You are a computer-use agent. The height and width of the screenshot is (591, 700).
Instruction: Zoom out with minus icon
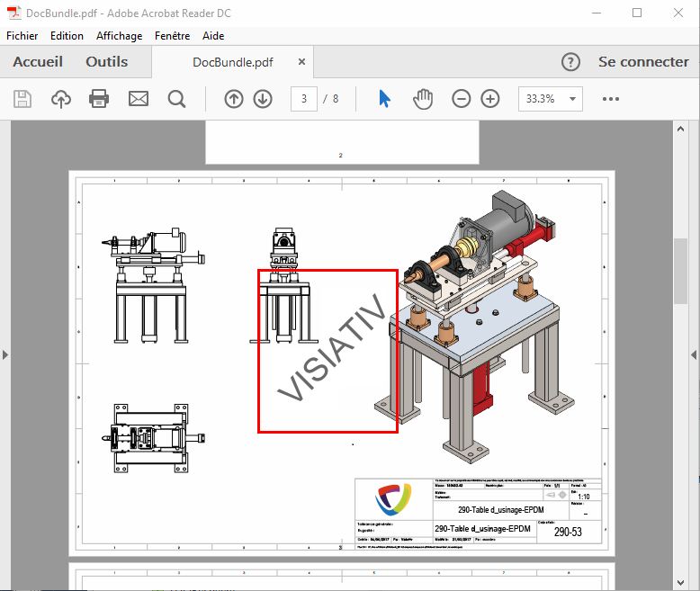[462, 99]
